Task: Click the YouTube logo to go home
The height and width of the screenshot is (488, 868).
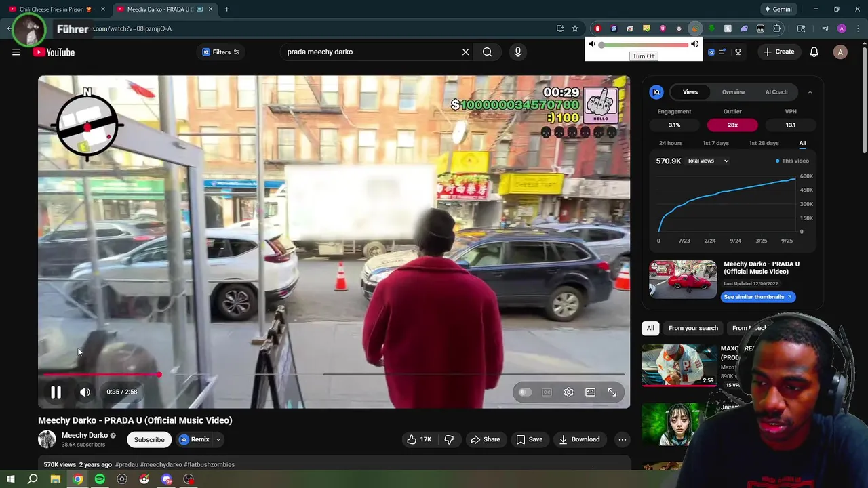Action: (x=54, y=52)
